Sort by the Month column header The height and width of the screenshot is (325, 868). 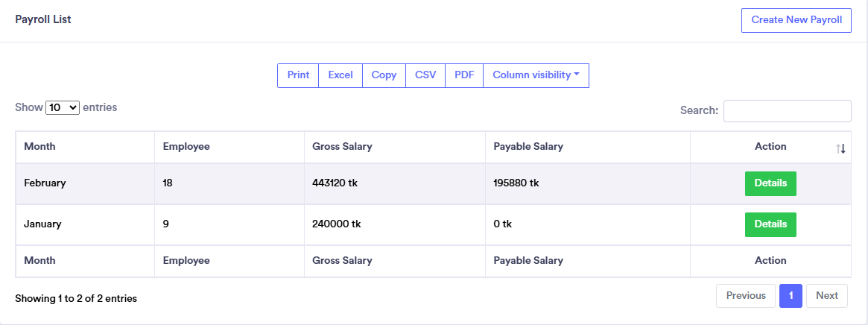[x=40, y=147]
